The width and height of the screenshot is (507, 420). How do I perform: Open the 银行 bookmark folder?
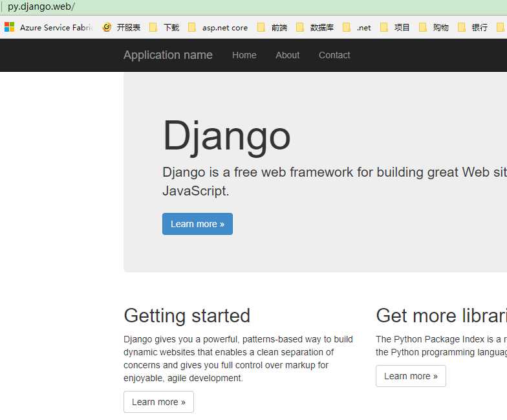[x=472, y=27]
